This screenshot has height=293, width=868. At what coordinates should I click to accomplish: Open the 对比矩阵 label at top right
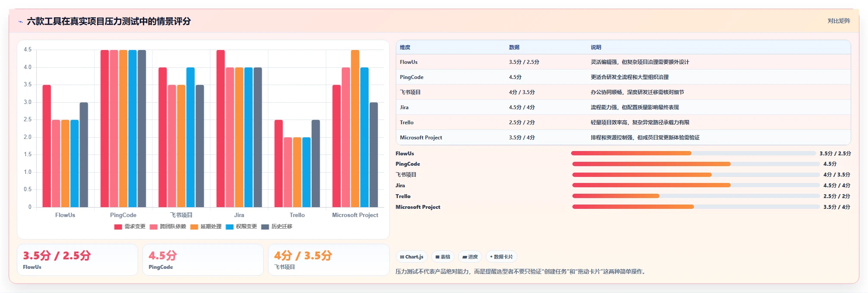coord(839,21)
